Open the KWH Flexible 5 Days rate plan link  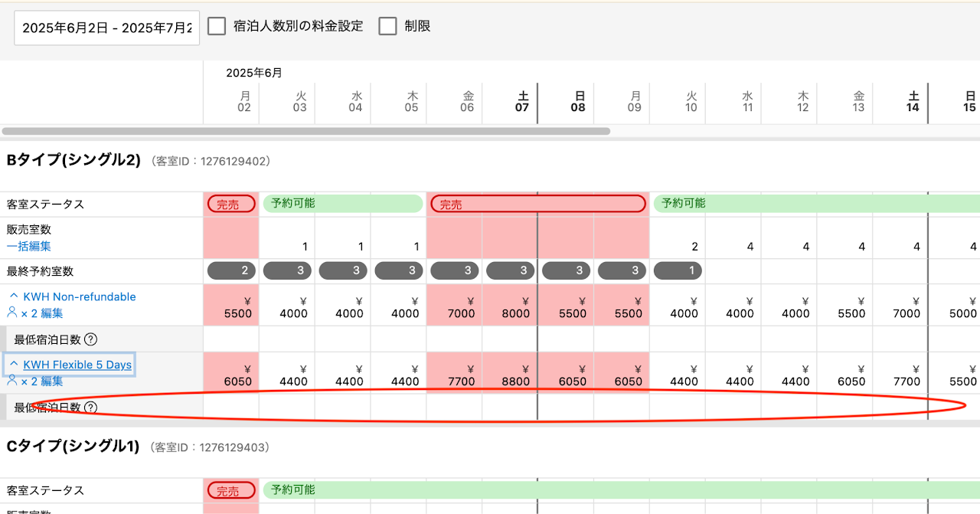pyautogui.click(x=77, y=365)
